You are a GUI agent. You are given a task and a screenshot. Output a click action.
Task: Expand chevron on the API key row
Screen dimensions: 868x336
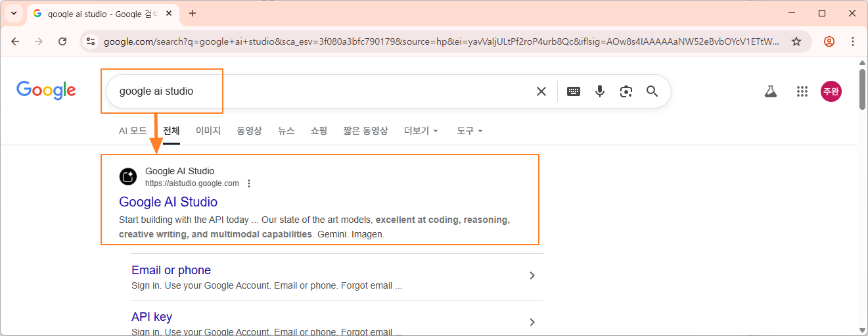click(532, 322)
